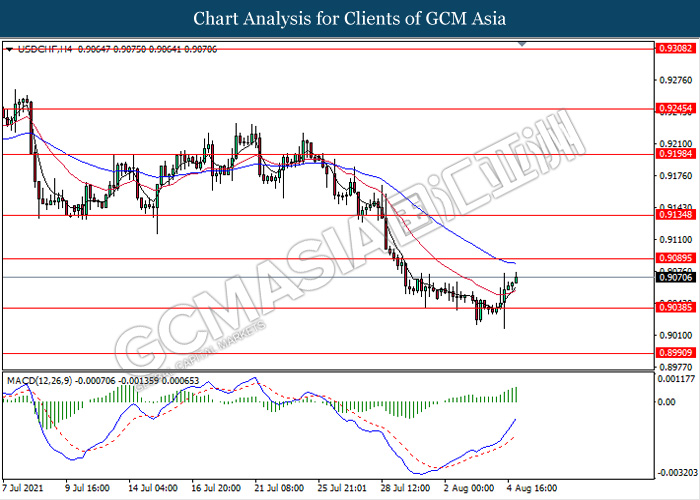
Task: Click the triangle arrow beside USDCHF,H4
Action: coord(9,48)
